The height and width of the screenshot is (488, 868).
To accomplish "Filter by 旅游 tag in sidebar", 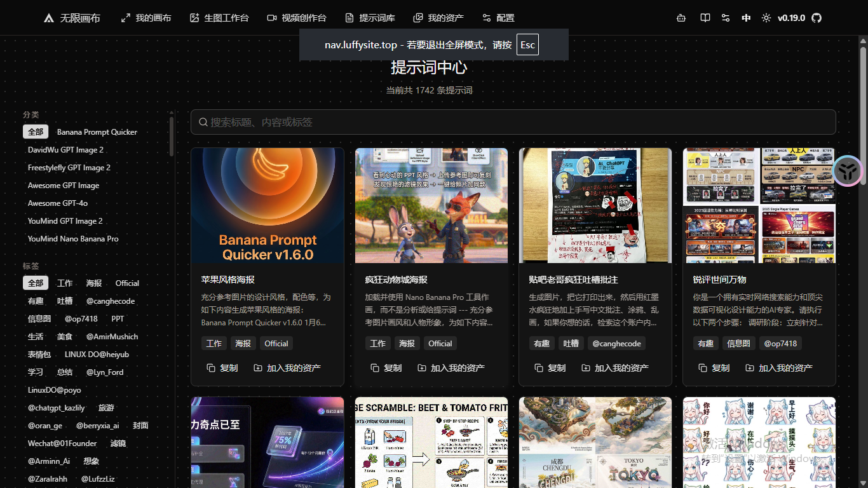I will (x=106, y=407).
